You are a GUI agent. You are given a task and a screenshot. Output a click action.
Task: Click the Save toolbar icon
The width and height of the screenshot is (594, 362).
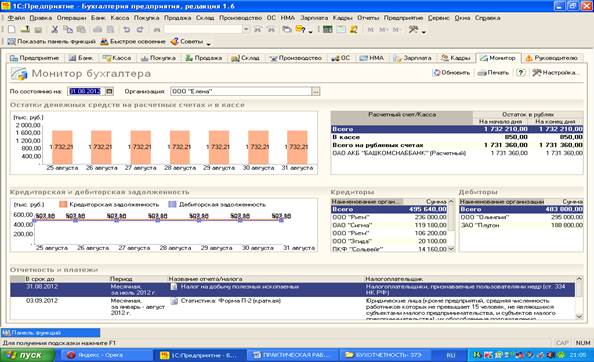[x=38, y=29]
